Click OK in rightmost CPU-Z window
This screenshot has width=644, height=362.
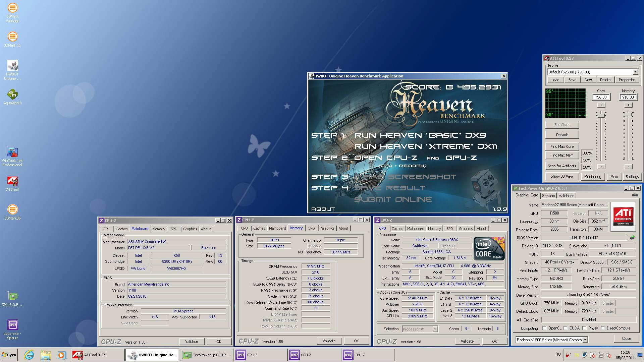[494, 341]
